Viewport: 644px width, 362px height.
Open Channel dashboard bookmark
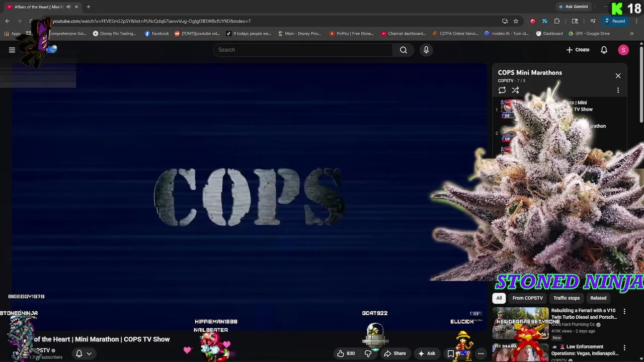point(404,34)
